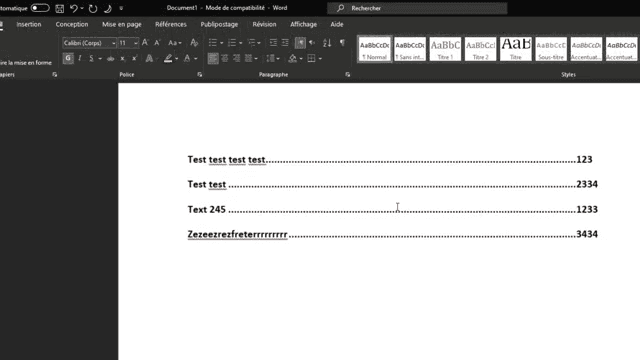
Task: Apply font color
Action: [187, 58]
